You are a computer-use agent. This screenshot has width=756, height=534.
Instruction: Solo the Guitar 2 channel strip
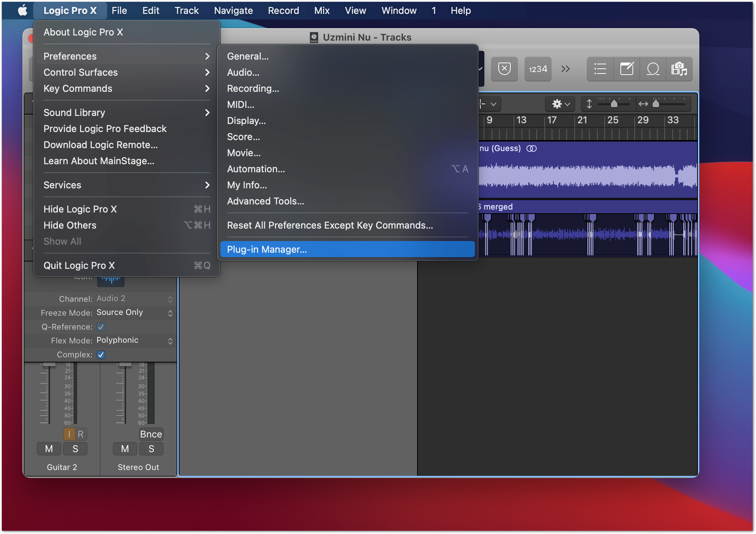75,449
